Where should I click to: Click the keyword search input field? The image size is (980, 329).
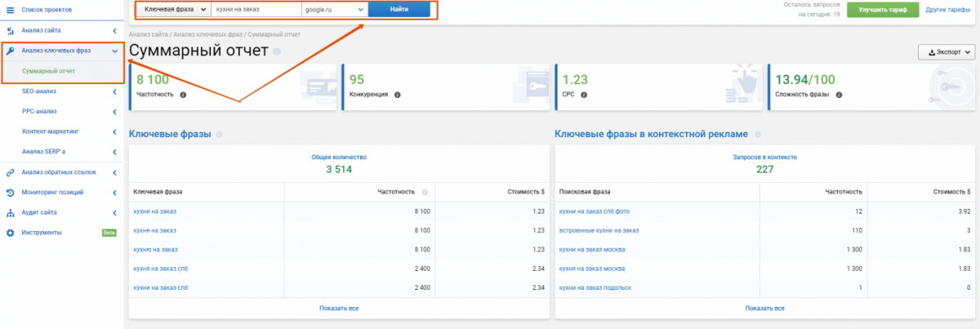[254, 10]
